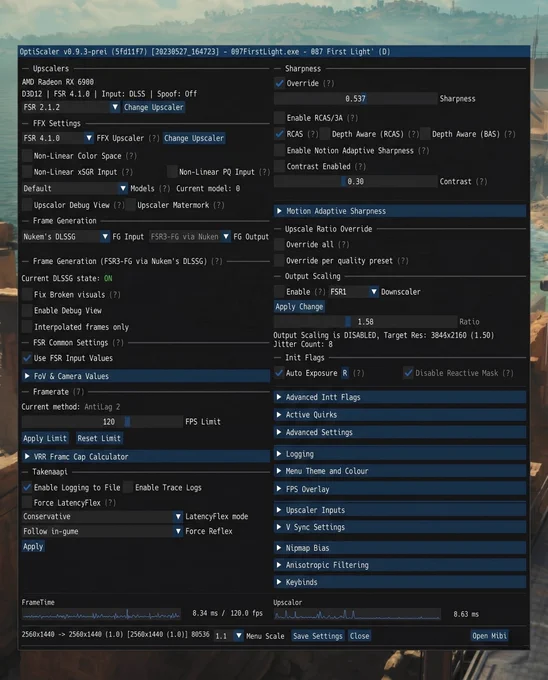Open the FSR 2.1.2 upscaler dropdown
Screen dimensions: 548x680
click(x=71, y=107)
